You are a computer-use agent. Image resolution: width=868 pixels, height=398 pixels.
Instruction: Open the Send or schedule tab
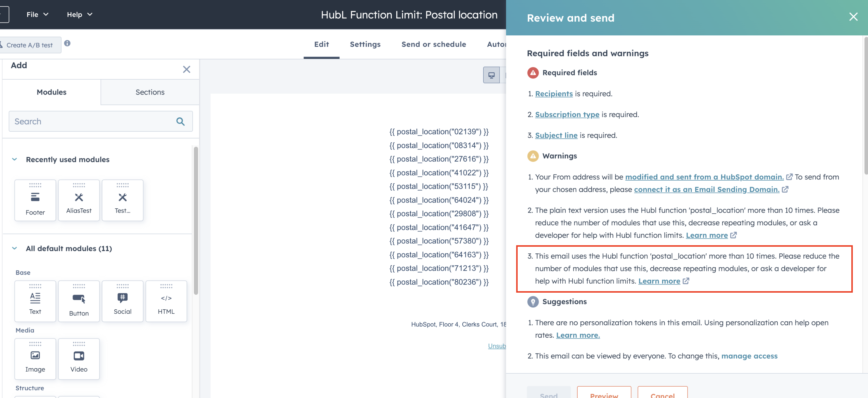coord(434,44)
